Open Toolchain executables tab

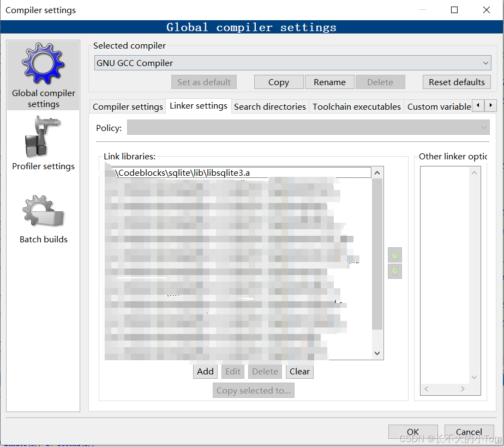(x=356, y=106)
